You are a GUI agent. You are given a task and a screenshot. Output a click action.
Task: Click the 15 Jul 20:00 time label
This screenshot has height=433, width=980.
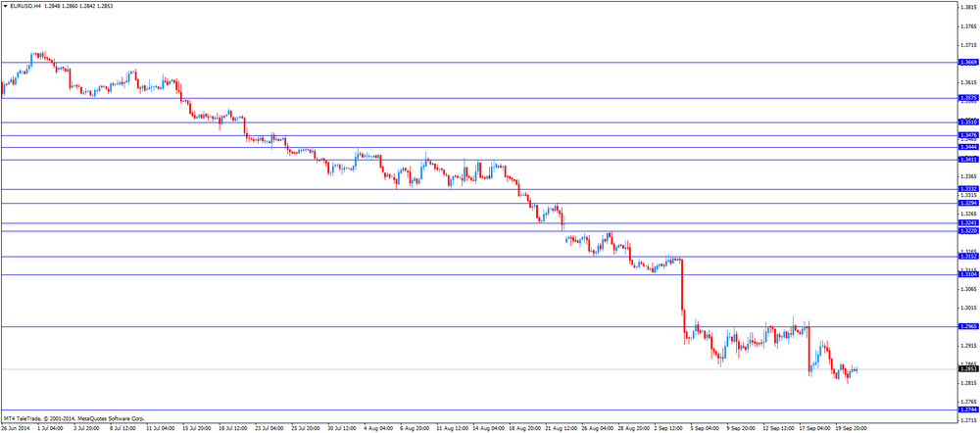click(196, 429)
